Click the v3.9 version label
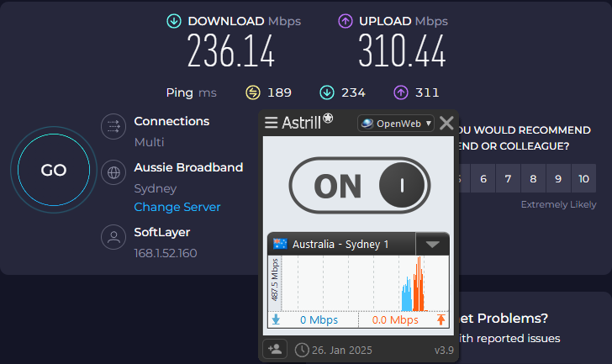Screen dimensions: 612x364 pyautogui.click(x=444, y=351)
